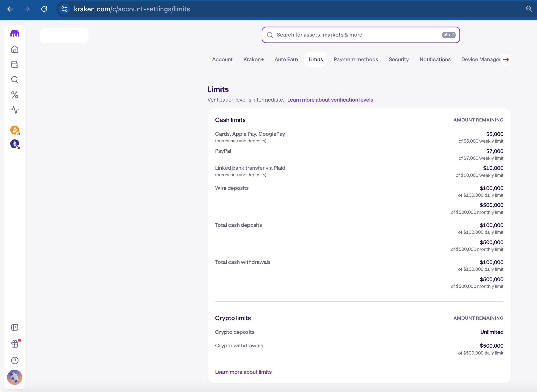Screen dimensions: 537x392
Task: Open the help question mark icon
Action: tap(15, 361)
